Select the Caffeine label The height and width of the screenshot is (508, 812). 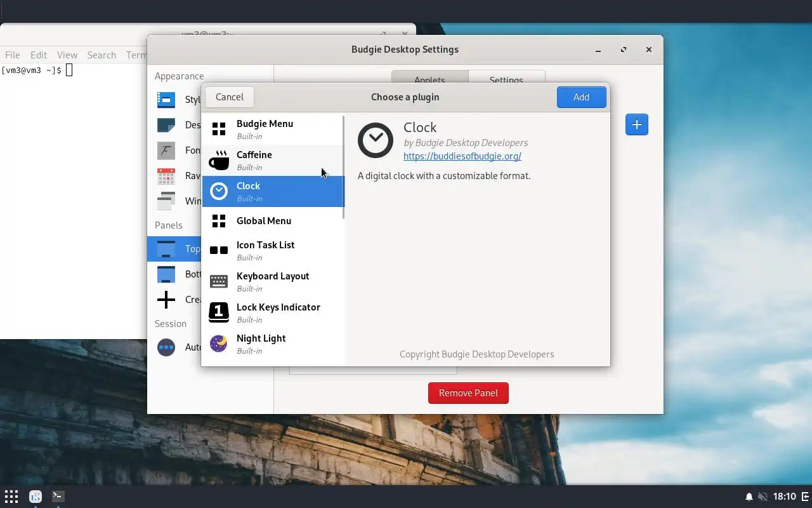point(254,155)
